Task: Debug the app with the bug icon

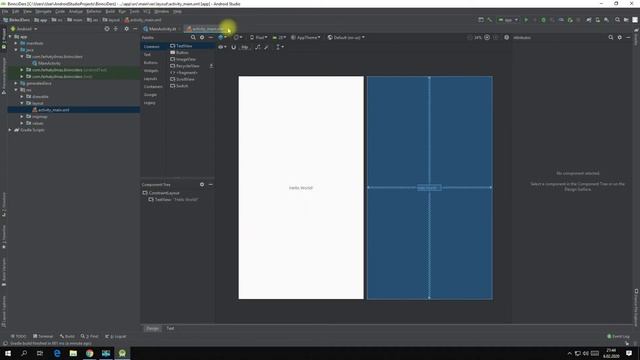Action: (x=543, y=20)
